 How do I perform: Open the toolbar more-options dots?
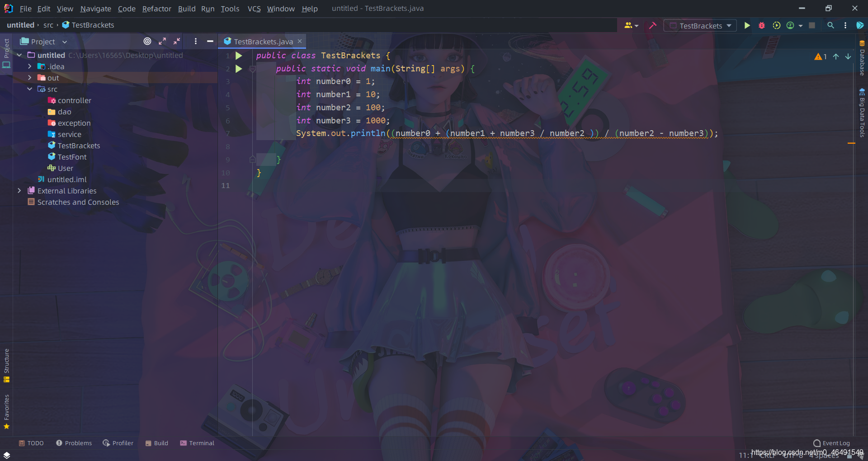(845, 26)
